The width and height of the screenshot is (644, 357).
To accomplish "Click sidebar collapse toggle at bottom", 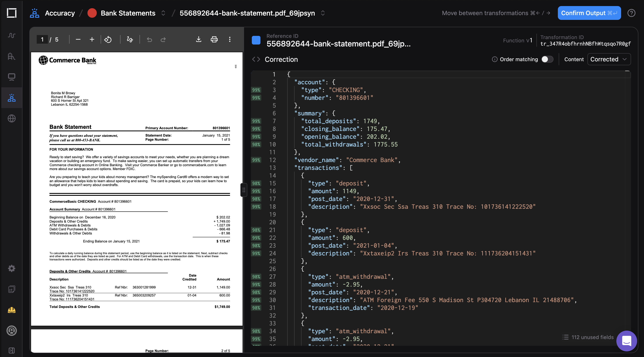I will click(11, 351).
